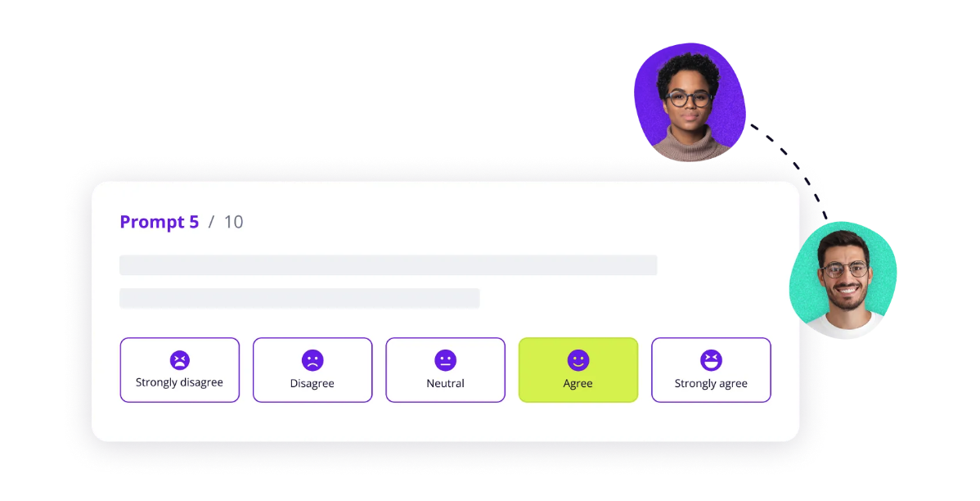Click the 'Prompt 5' heading
The width and height of the screenshot is (980, 501).
(x=160, y=222)
